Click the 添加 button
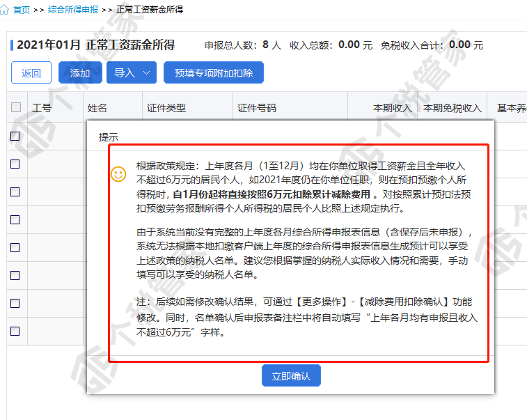Viewport: 527px width, 420px height. [80, 72]
